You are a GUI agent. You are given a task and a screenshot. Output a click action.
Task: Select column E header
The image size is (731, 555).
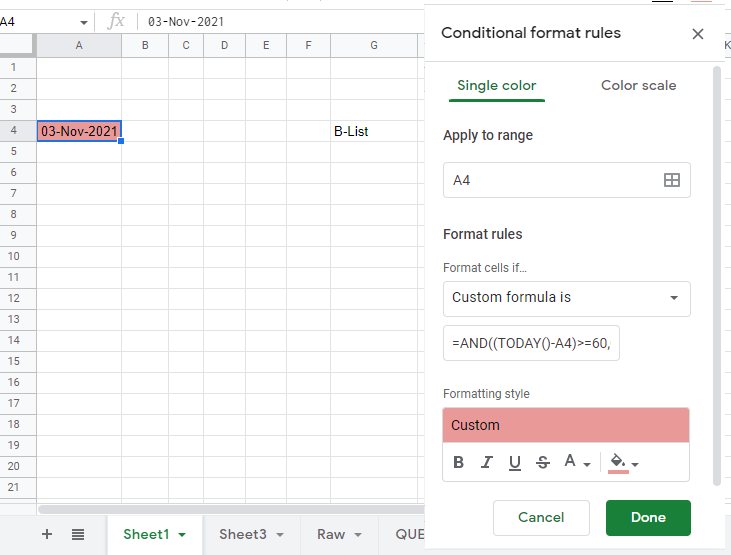pyautogui.click(x=266, y=45)
